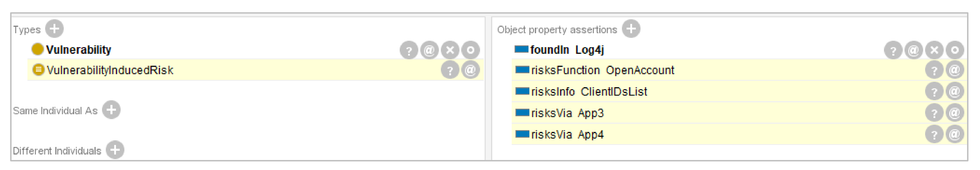This screenshot has height=170, width=980.
Task: Add a Different Individuals entry
Action: click(x=115, y=150)
